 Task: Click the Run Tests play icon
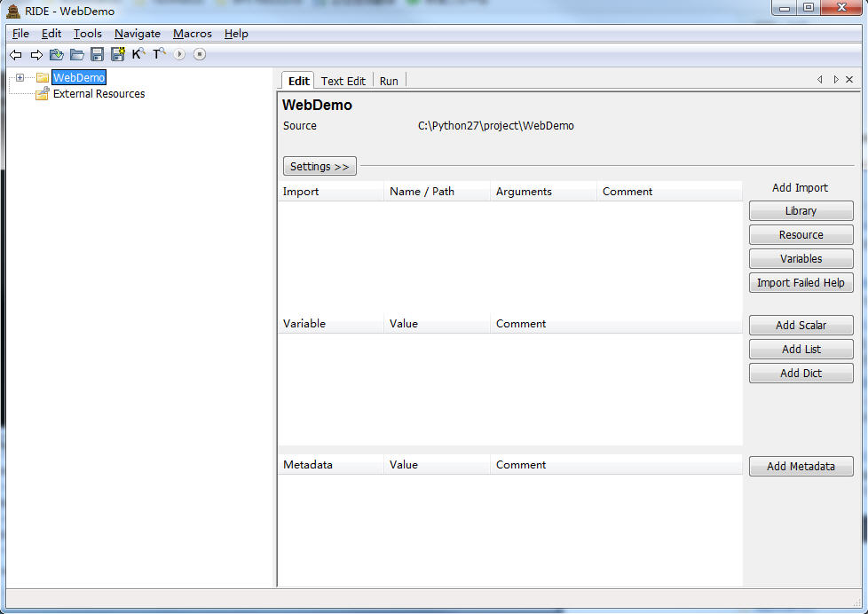(x=178, y=54)
